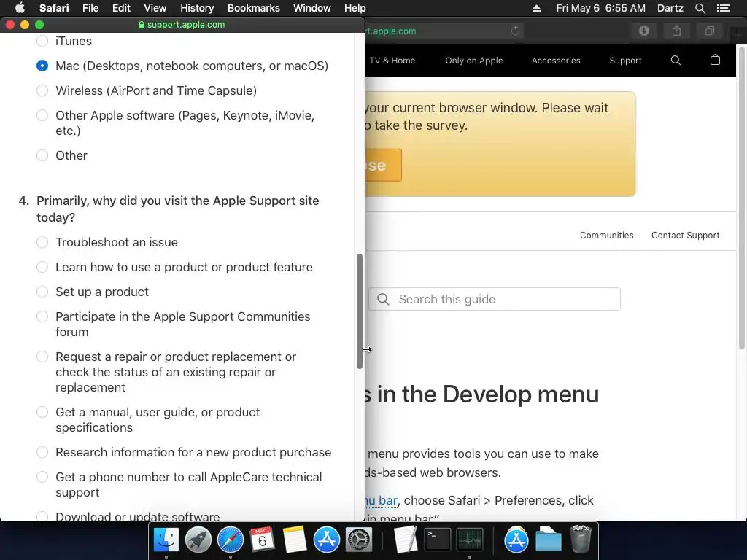Viewport: 747px width, 560px height.
Task: Open the Calendar app in Dock
Action: tap(262, 540)
